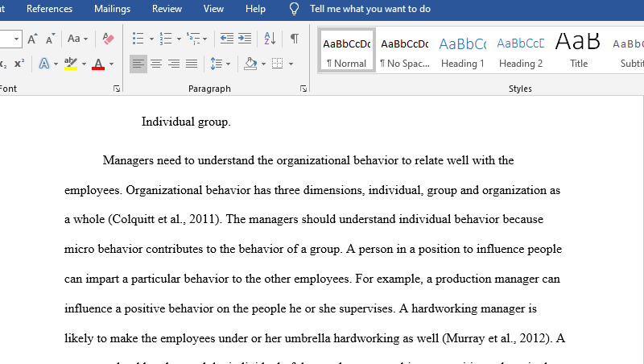Toggle justify alignment
This screenshot has width=644, height=364.
(x=192, y=64)
